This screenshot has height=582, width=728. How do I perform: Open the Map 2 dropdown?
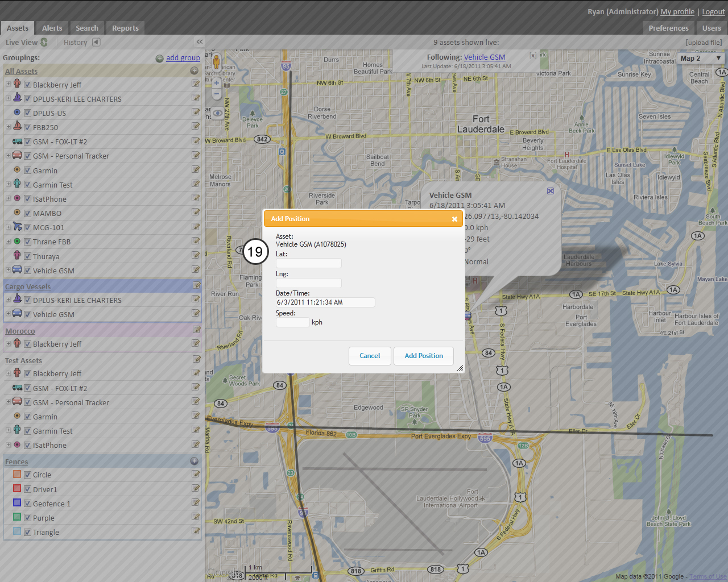(x=702, y=57)
